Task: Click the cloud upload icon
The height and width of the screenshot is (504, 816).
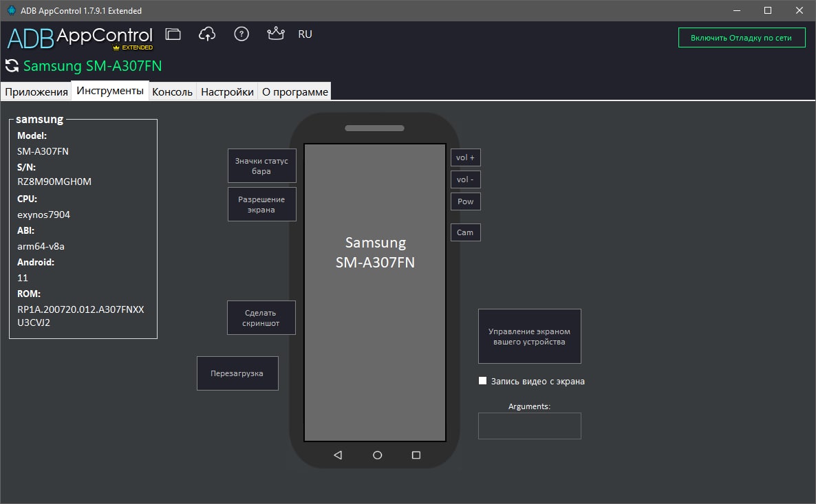Action: pos(207,34)
